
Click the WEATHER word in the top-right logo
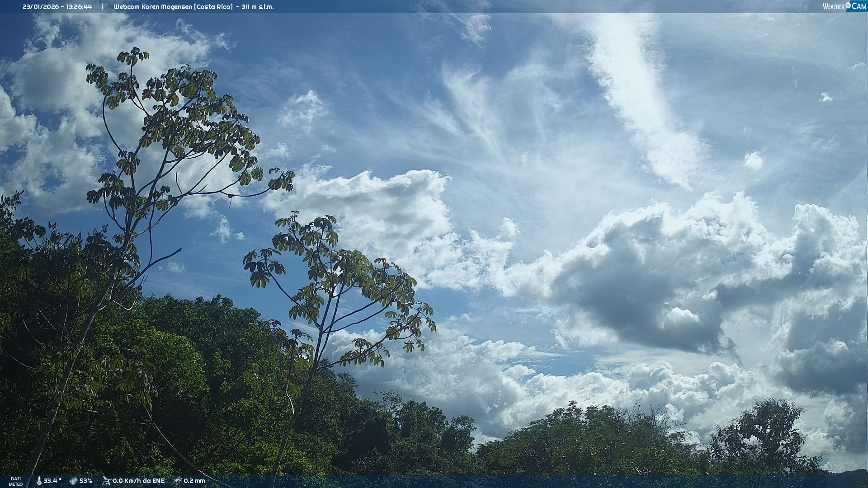(833, 6)
